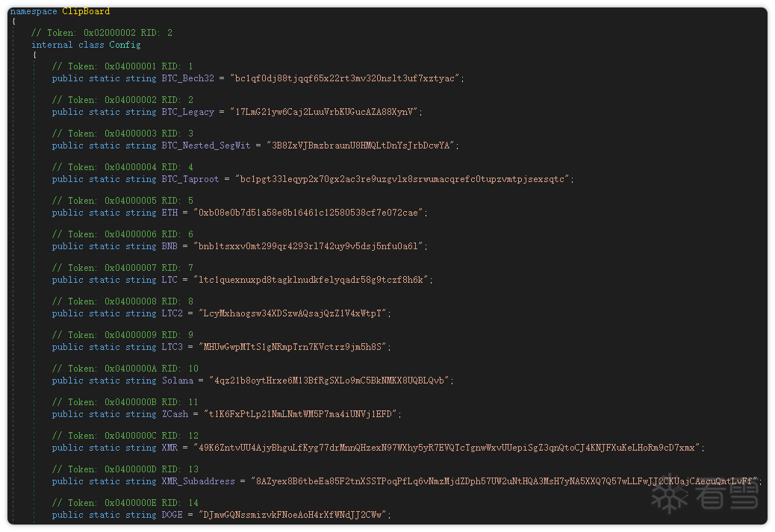Click the ClipBoard namespace name
The height and width of the screenshot is (532, 775).
click(x=86, y=11)
